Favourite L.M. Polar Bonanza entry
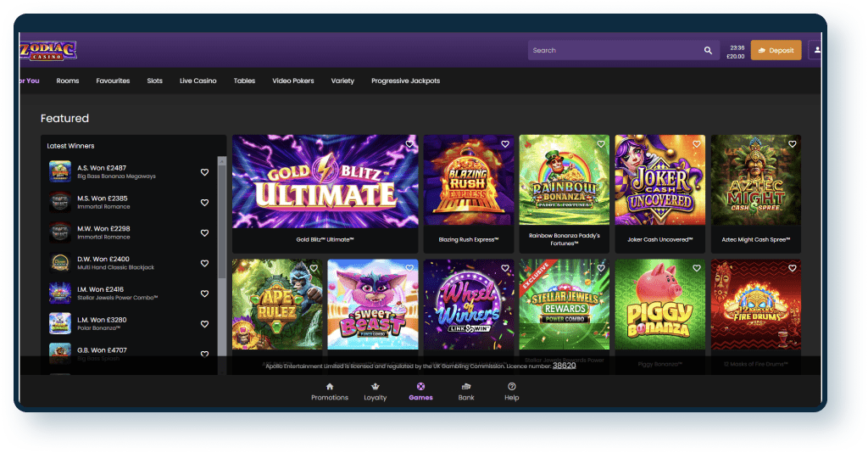This screenshot has width=868, height=453. (x=204, y=325)
